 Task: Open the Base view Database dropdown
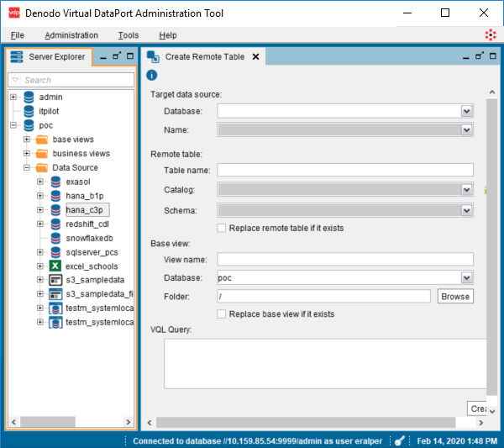(467, 277)
